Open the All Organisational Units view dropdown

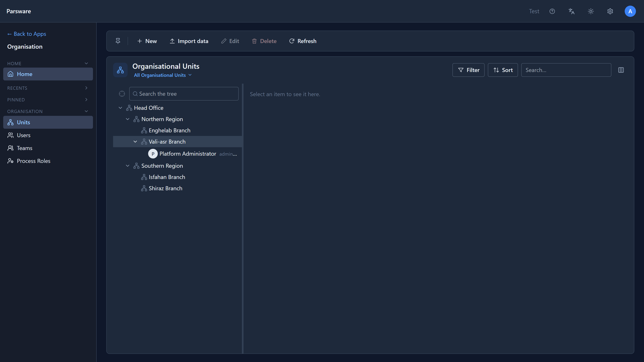tap(162, 75)
